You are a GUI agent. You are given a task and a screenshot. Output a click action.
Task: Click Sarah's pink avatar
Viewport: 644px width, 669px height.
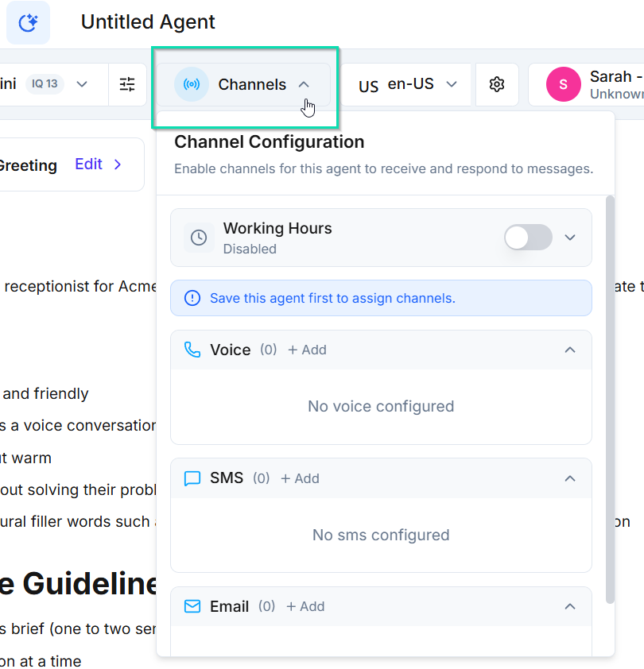pyautogui.click(x=563, y=83)
